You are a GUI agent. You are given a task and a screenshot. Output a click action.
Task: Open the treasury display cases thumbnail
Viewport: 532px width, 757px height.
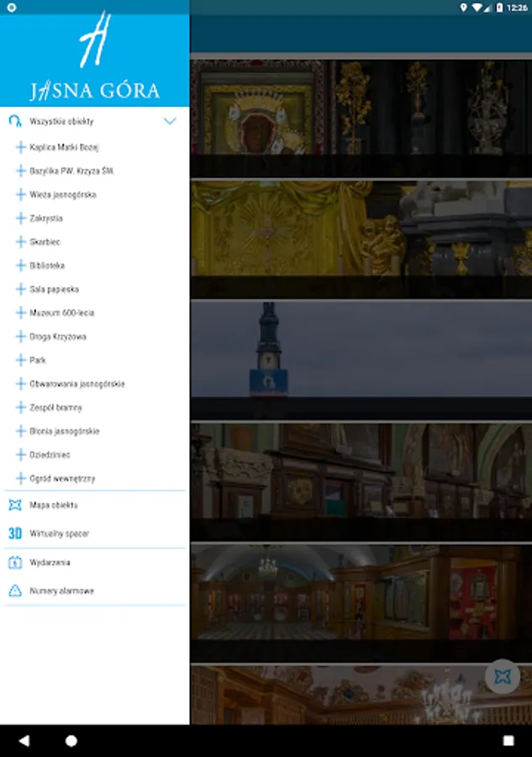pos(361,603)
